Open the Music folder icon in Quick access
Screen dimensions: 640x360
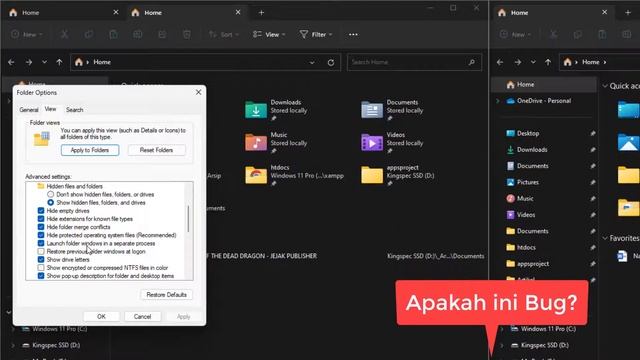[256, 142]
